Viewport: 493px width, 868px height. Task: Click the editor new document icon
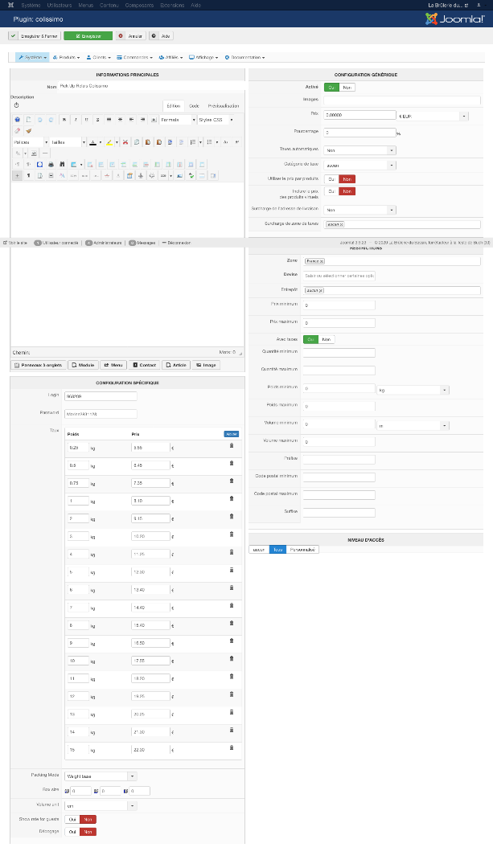click(x=28, y=120)
